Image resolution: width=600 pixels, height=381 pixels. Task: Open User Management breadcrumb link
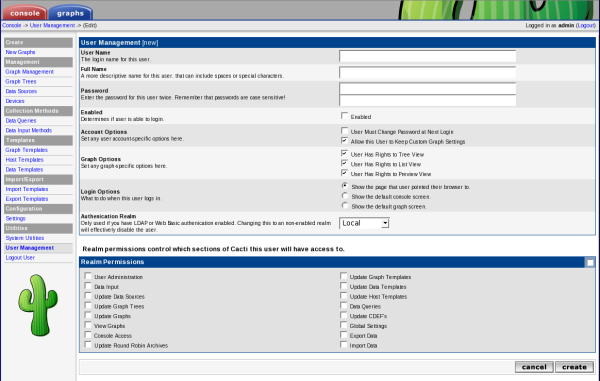click(x=52, y=25)
